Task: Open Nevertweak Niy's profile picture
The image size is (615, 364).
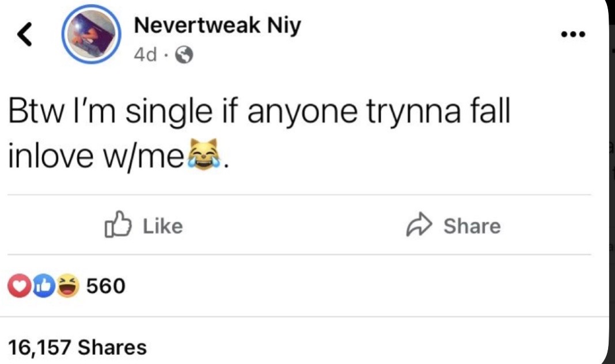Action: click(91, 35)
